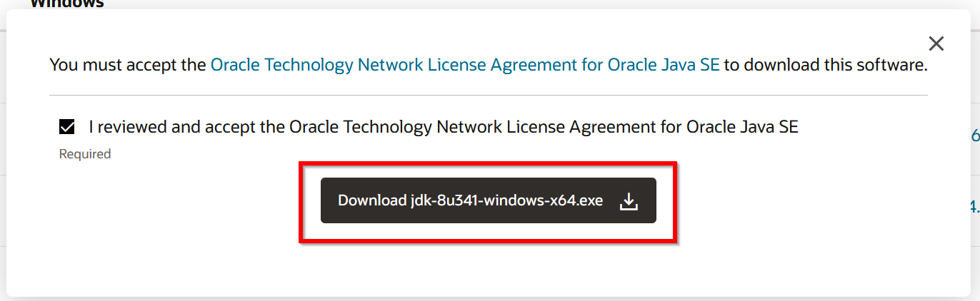The width and height of the screenshot is (980, 301).
Task: Click the cut-off link at the lower right edge
Action: pos(974,207)
